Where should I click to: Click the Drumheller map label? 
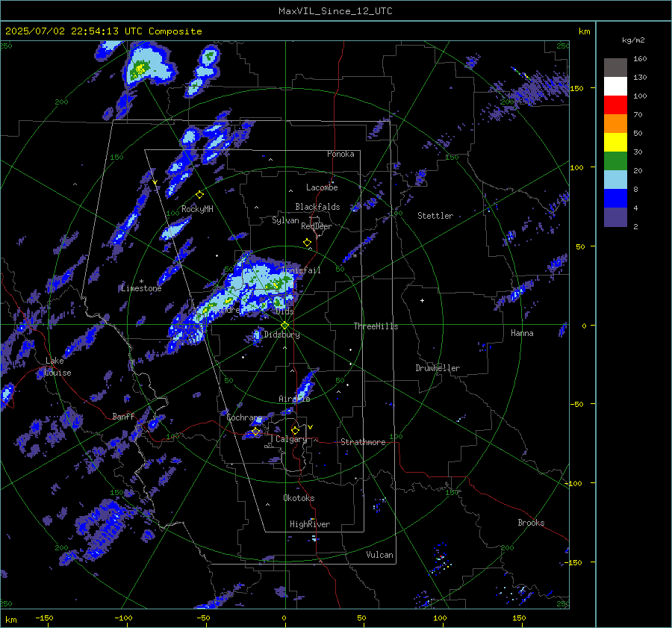pos(438,368)
